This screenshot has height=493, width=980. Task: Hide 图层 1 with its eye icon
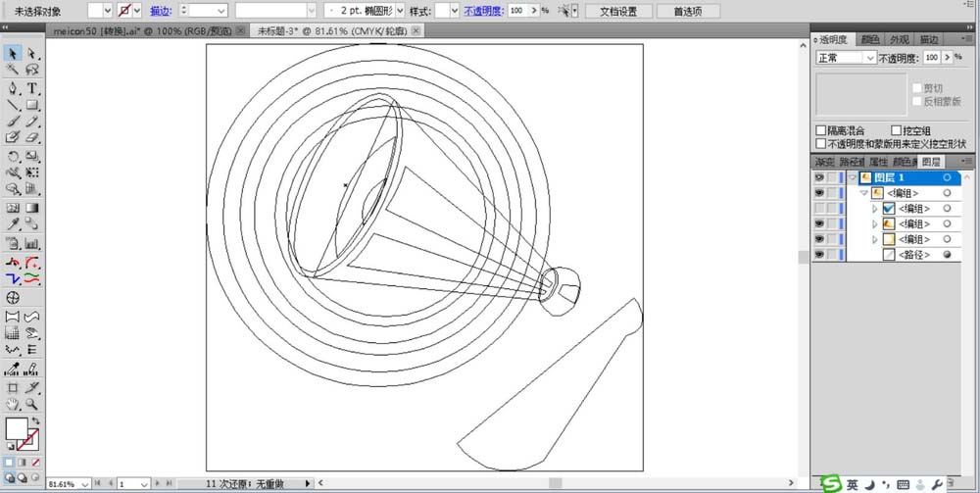[x=818, y=177]
